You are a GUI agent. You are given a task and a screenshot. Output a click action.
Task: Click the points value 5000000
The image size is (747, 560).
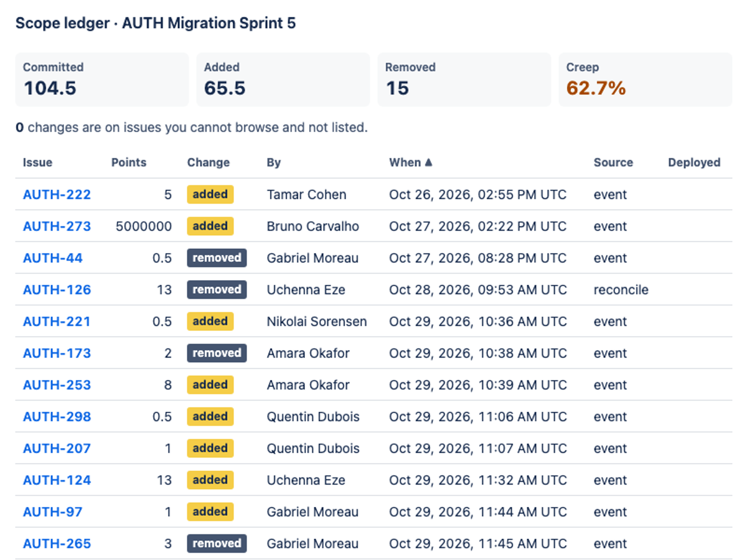pyautogui.click(x=144, y=226)
